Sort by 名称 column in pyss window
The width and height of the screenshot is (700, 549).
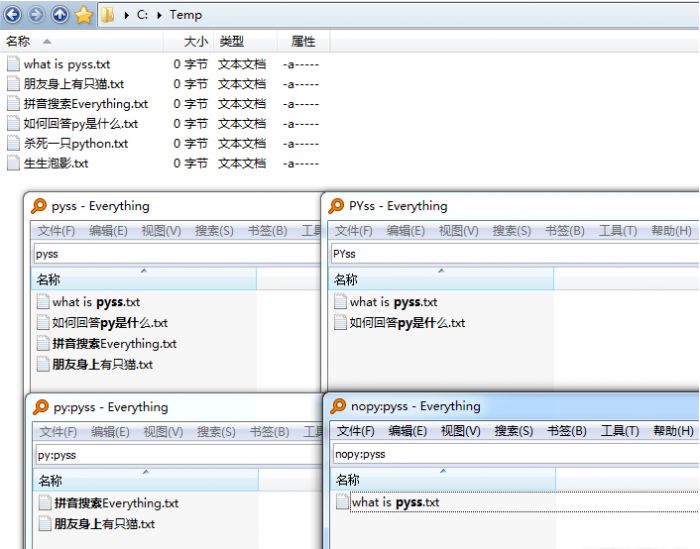point(144,279)
